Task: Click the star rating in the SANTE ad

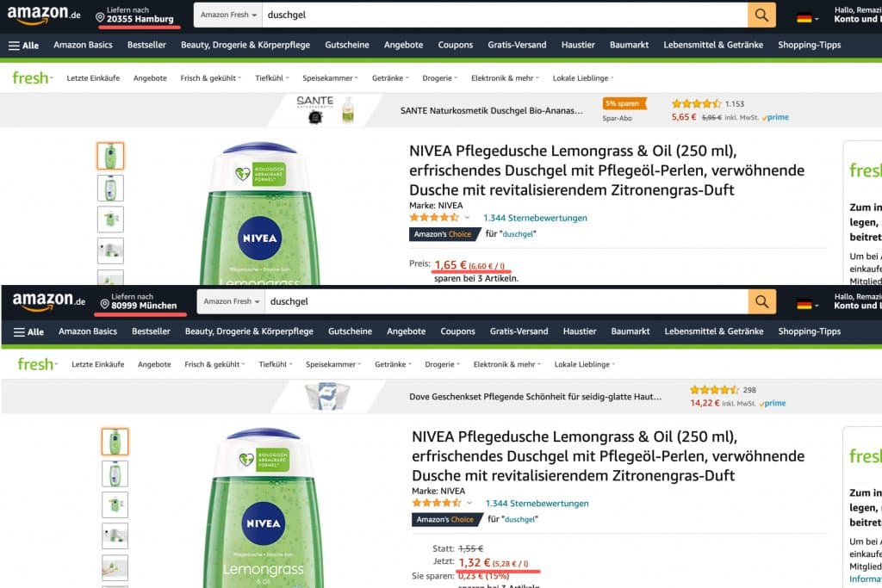Action: [696, 103]
